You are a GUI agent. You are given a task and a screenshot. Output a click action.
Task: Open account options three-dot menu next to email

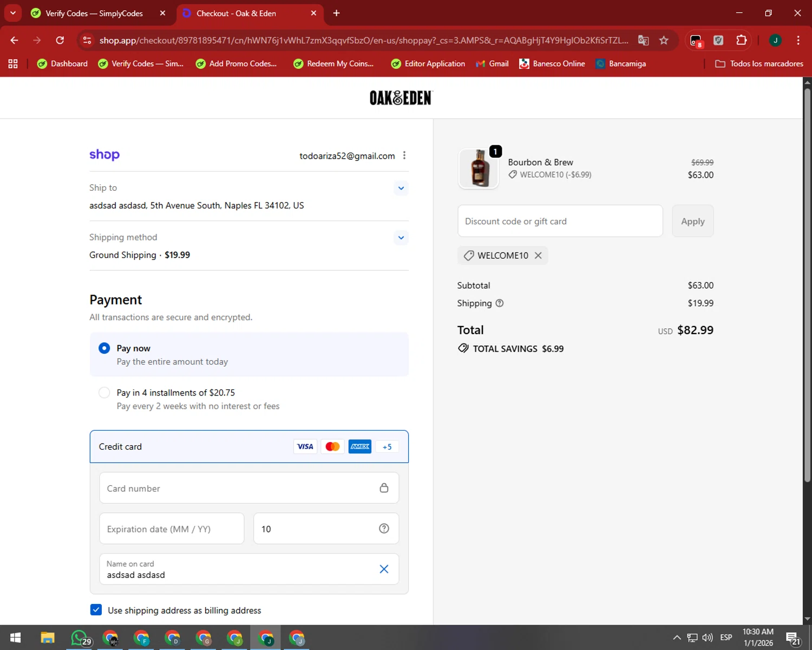(404, 155)
